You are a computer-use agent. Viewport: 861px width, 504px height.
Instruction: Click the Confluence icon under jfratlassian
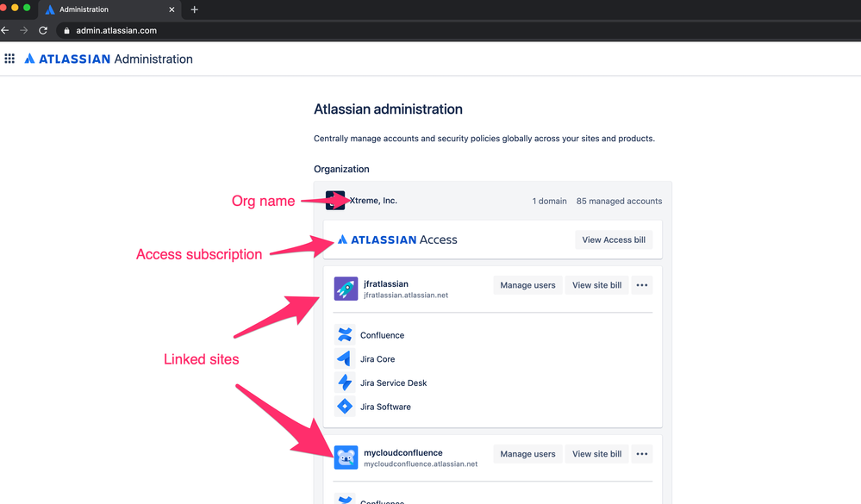[x=345, y=335]
